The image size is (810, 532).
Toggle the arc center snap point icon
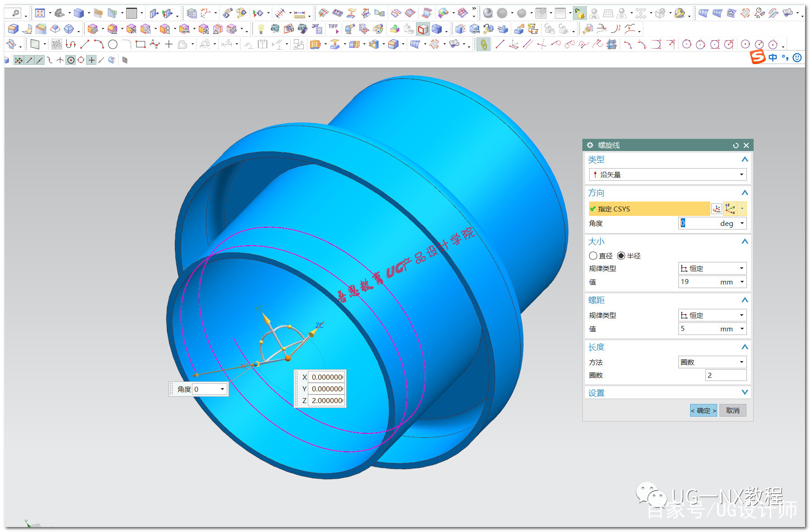(71, 60)
